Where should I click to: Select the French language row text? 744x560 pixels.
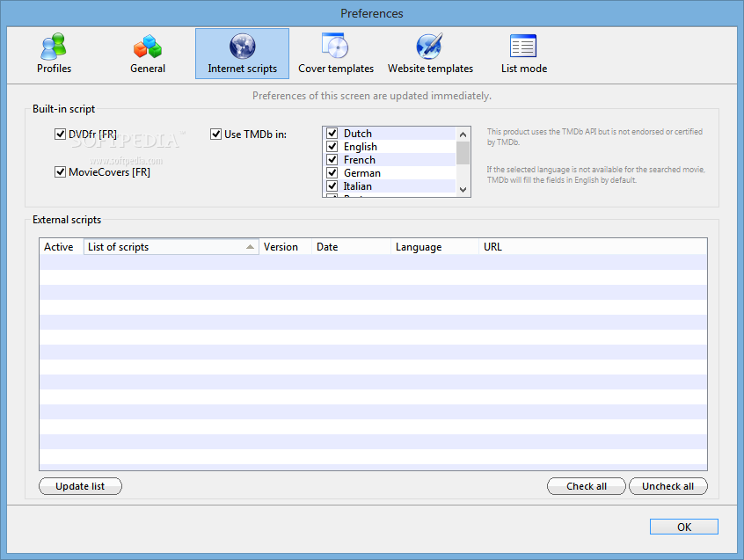tap(360, 160)
